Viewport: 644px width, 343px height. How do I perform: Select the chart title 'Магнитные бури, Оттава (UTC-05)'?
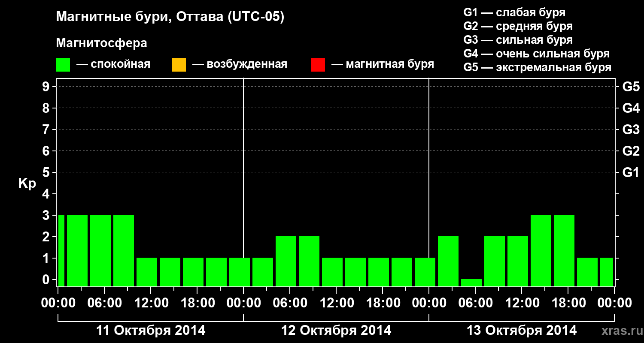[x=170, y=17]
